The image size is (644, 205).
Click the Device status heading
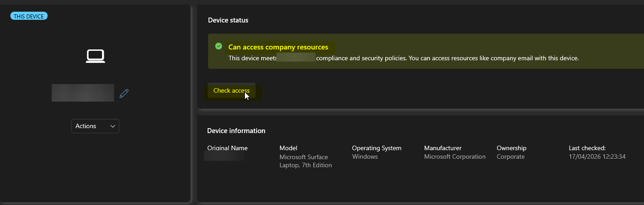tap(228, 20)
